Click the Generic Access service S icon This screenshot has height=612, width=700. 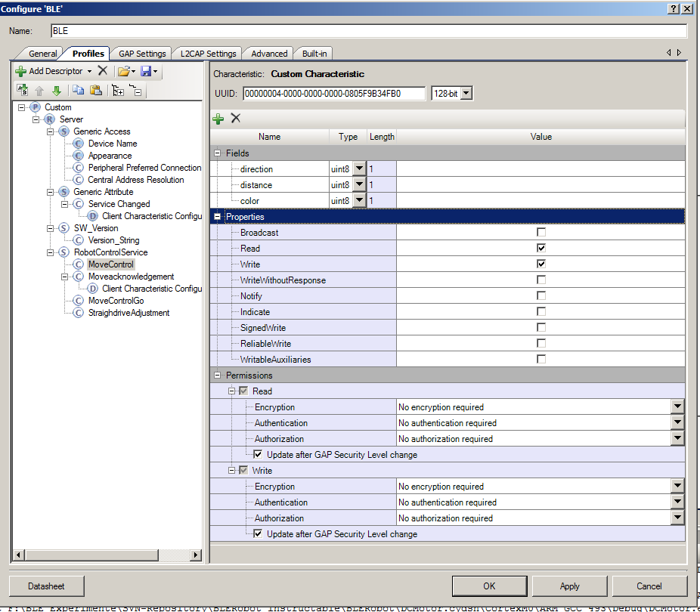tap(63, 131)
